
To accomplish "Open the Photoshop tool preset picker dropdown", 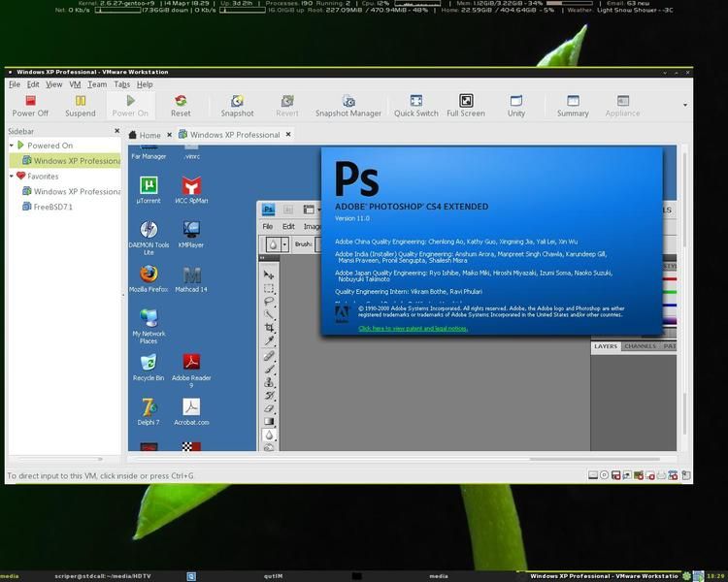I will 284,244.
